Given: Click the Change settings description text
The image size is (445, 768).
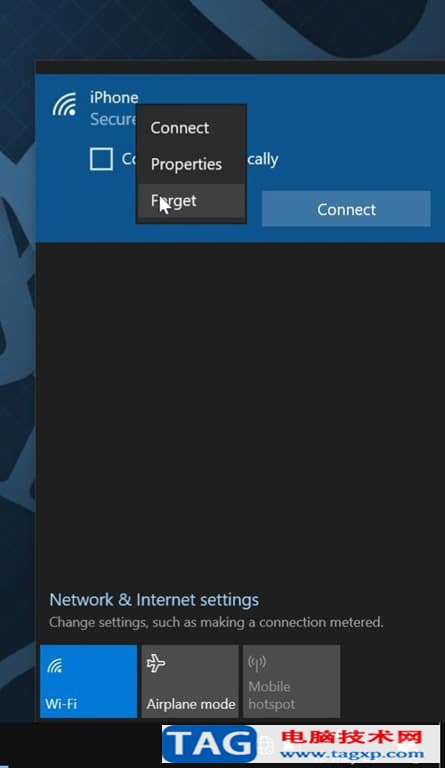Looking at the screenshot, I should tap(216, 622).
